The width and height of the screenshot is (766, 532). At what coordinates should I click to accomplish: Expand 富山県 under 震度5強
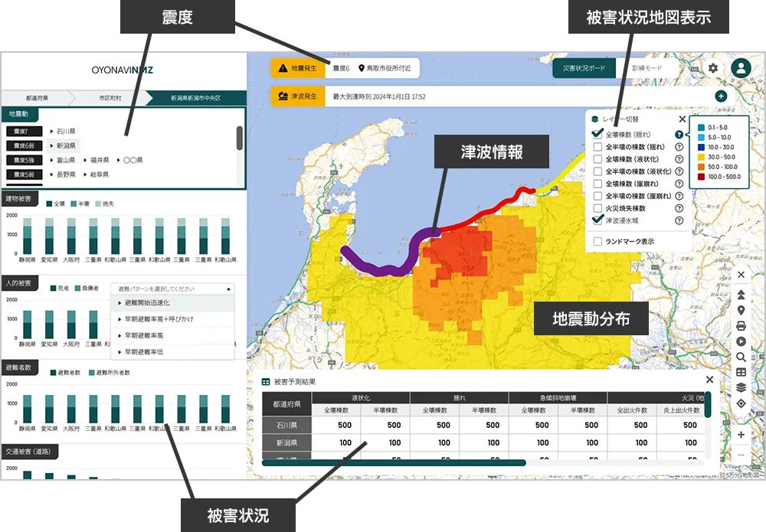coord(63,160)
